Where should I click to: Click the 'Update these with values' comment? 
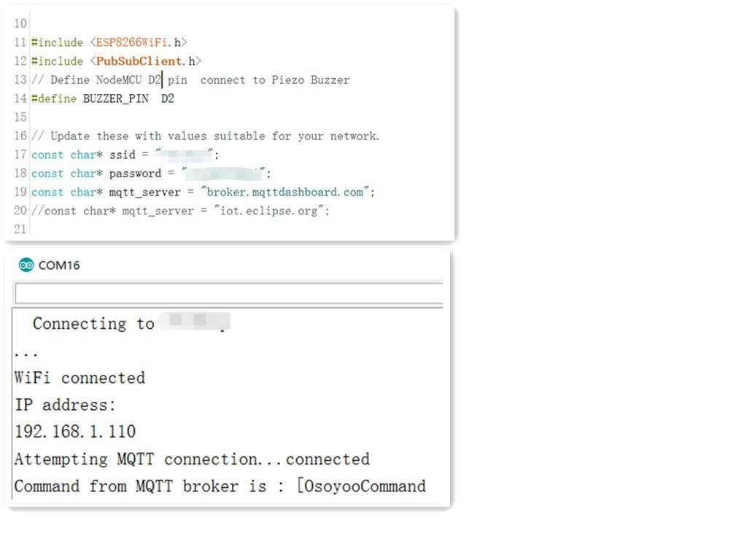205,136
